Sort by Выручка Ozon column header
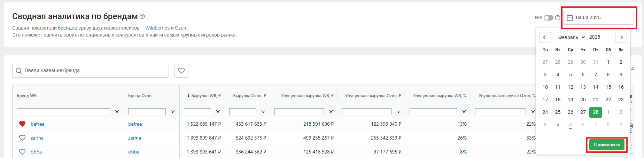Screen dimensions: 644x158 click(x=249, y=96)
